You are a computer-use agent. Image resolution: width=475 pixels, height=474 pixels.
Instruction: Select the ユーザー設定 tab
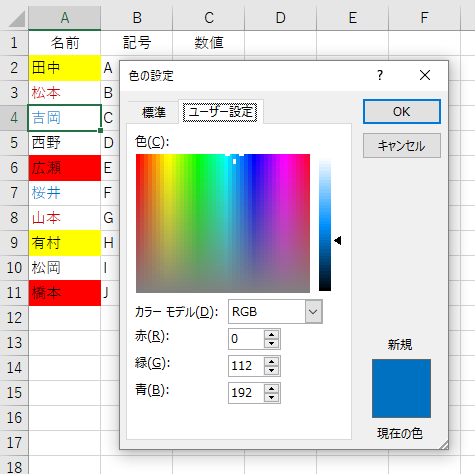[x=220, y=112]
